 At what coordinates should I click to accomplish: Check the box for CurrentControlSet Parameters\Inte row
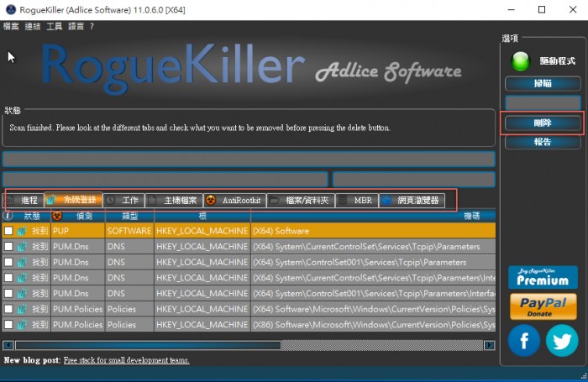pos(8,278)
